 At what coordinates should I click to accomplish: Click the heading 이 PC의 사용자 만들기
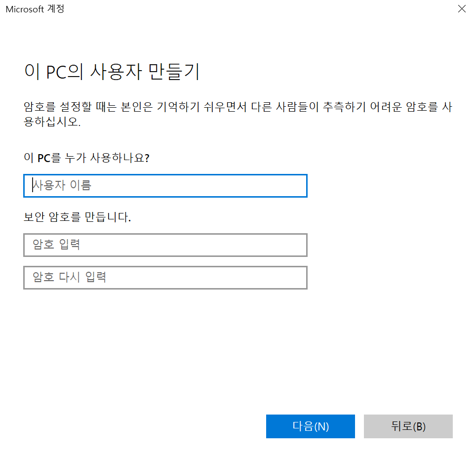[112, 72]
